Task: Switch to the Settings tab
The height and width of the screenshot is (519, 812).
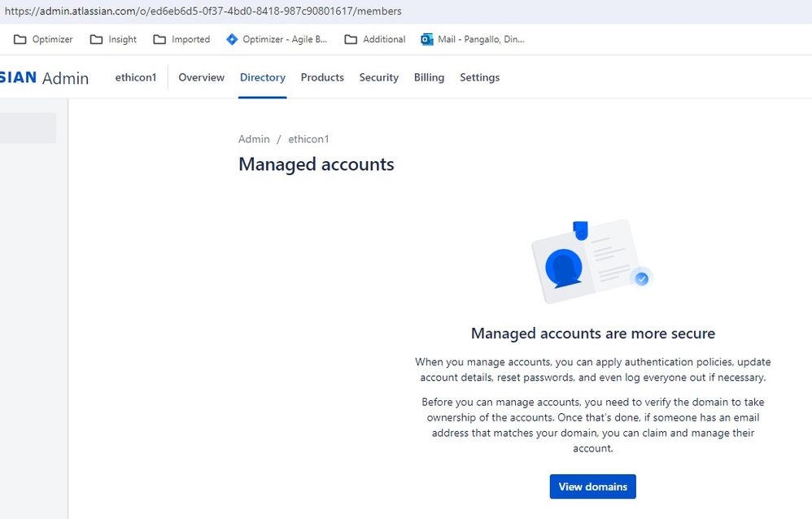Action: 479,77
